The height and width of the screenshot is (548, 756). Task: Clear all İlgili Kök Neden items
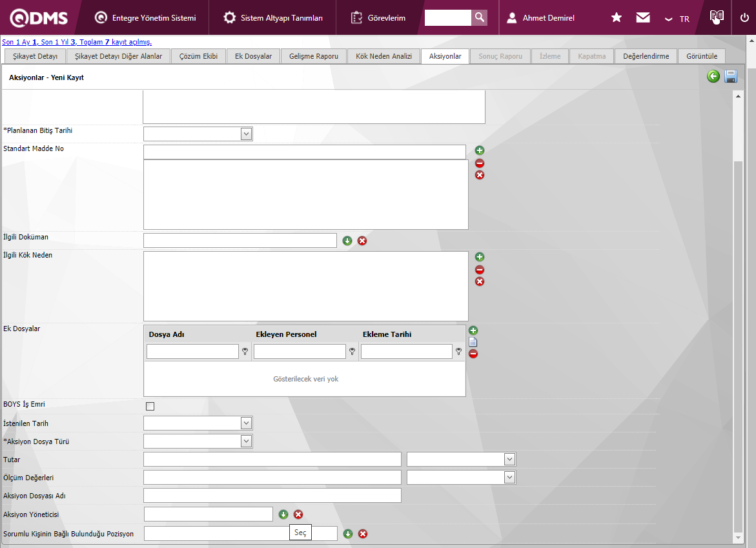[479, 281]
